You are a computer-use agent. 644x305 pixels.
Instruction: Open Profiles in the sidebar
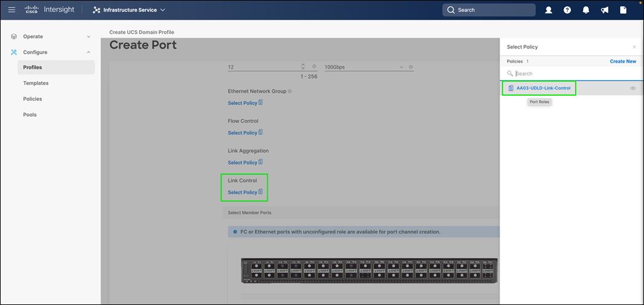pyautogui.click(x=56, y=68)
